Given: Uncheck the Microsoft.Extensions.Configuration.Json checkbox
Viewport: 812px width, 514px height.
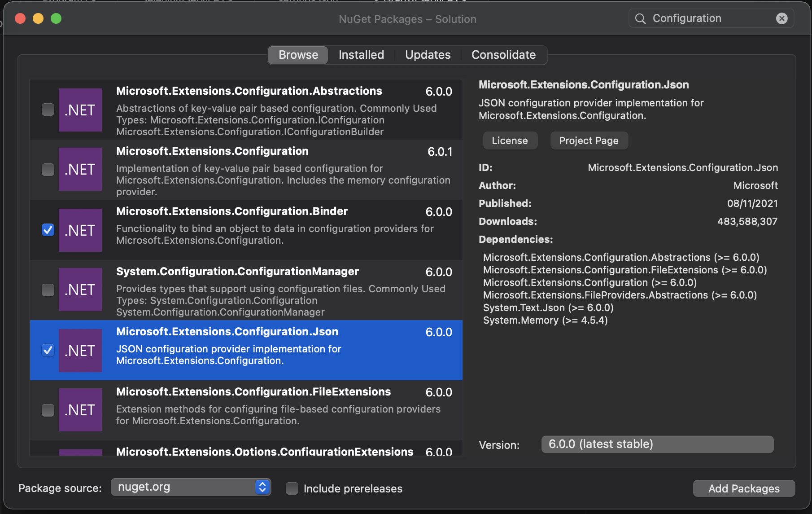Looking at the screenshot, I should pos(48,351).
